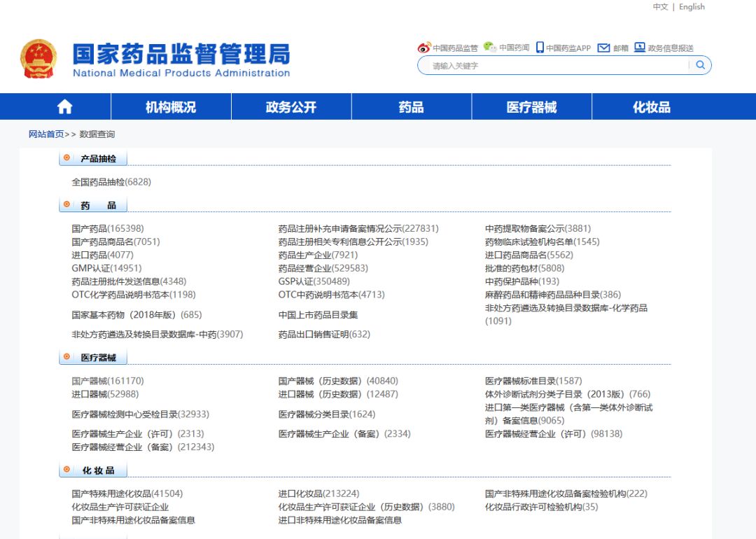Viewport: 756px width, 539px height.
Task: Open the 国产药品 database link
Action: (x=108, y=228)
